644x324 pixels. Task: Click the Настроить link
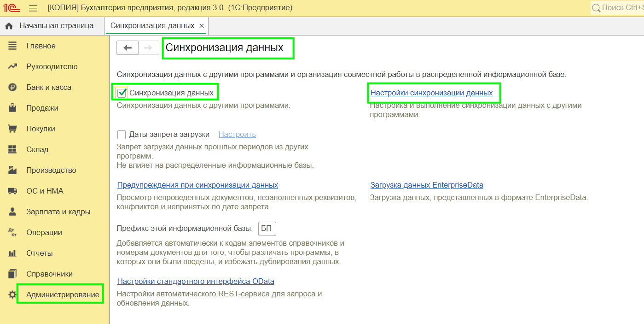(x=237, y=134)
